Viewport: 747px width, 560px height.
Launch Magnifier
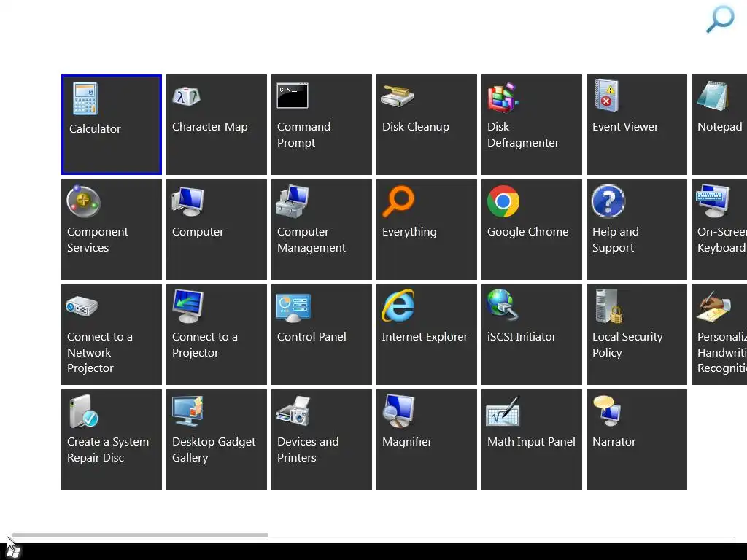click(427, 440)
